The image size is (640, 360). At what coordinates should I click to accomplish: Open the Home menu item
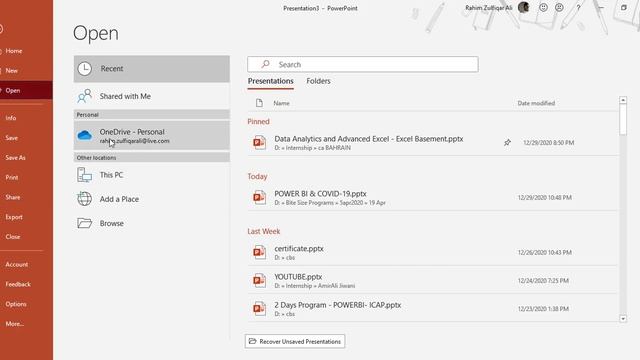tap(14, 51)
